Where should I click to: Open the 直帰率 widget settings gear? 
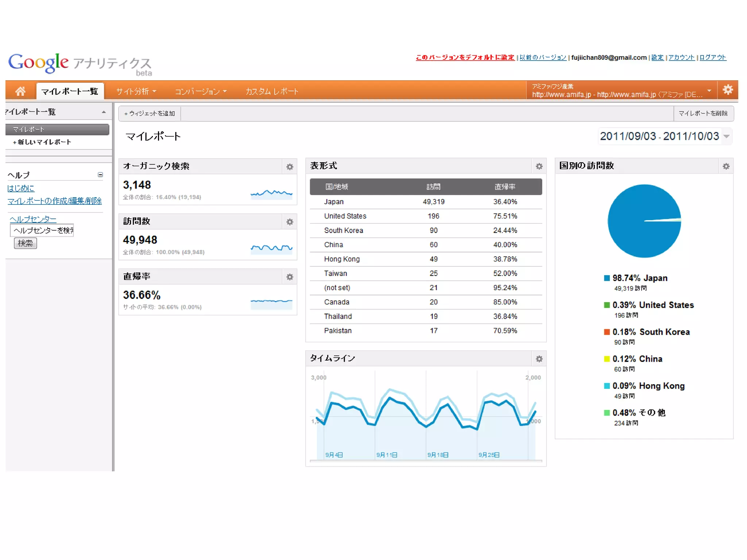tap(290, 277)
